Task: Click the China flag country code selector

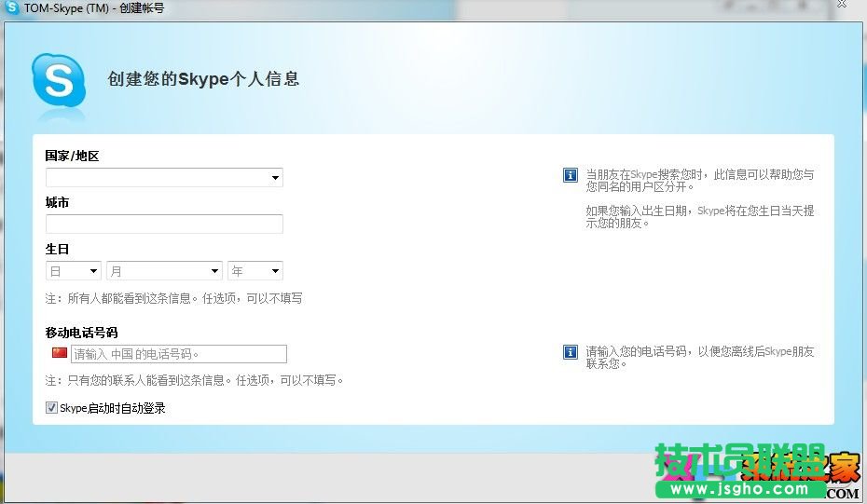Action: (59, 352)
